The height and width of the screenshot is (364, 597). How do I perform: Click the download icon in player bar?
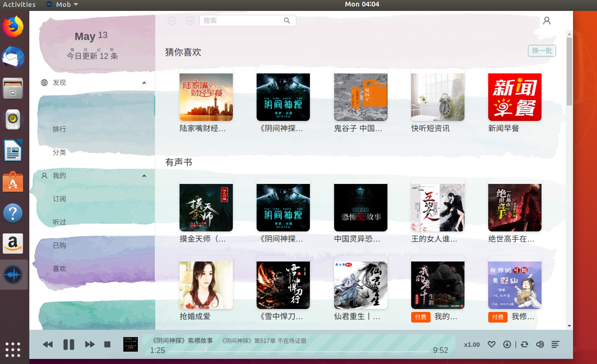coord(507,344)
